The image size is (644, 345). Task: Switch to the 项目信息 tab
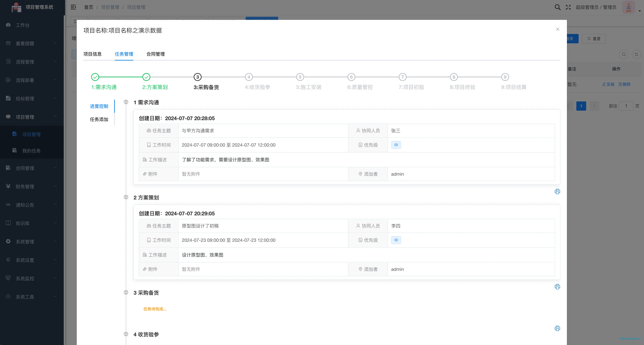(92, 54)
